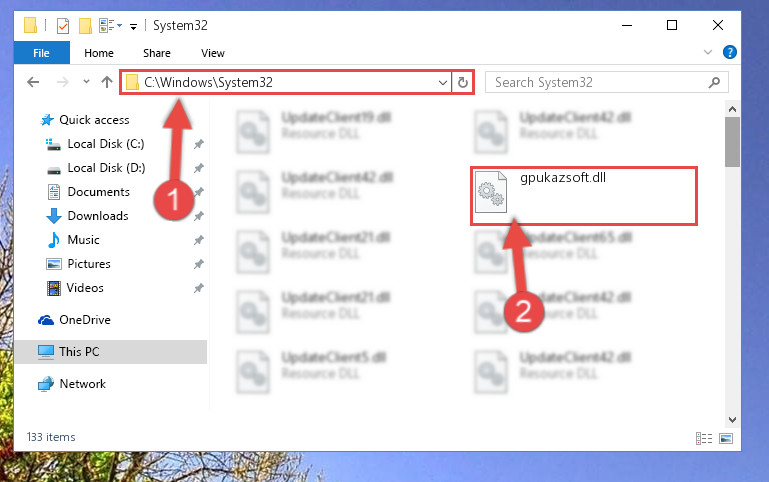The image size is (769, 482).
Task: Click the New folder quick access icon
Action: [85, 25]
